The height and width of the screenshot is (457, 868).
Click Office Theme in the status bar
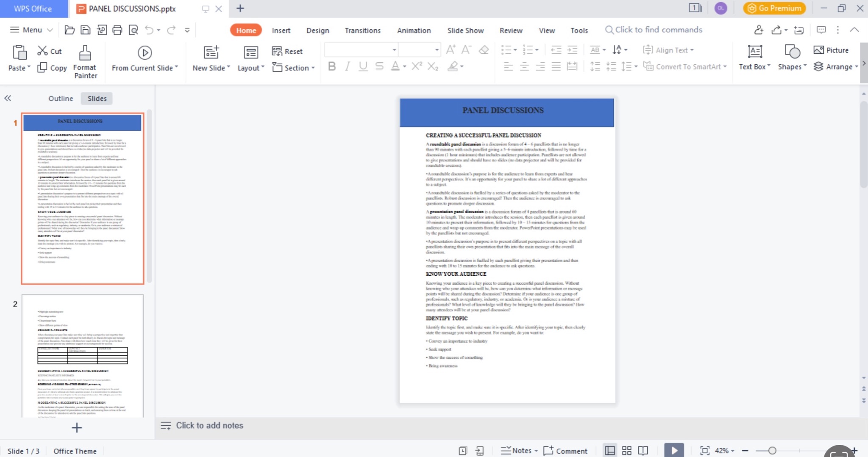pyautogui.click(x=74, y=451)
